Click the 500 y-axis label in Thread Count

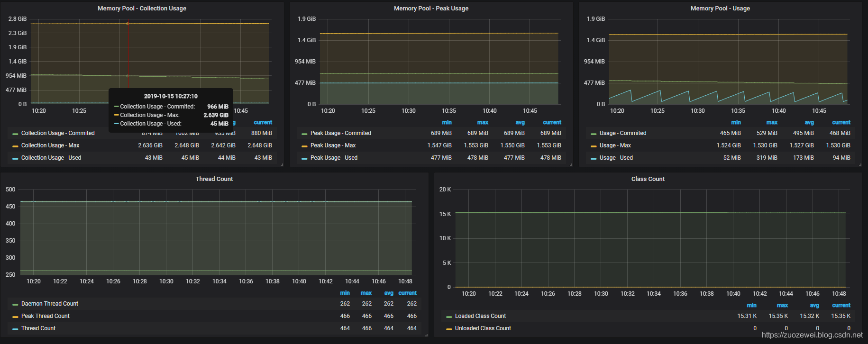point(10,190)
